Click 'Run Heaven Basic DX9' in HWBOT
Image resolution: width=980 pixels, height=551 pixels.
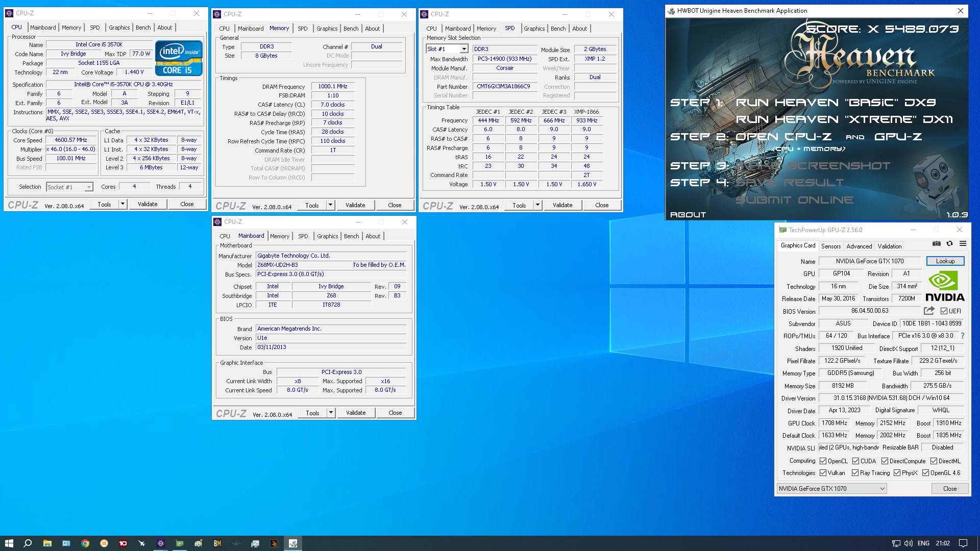pos(836,103)
